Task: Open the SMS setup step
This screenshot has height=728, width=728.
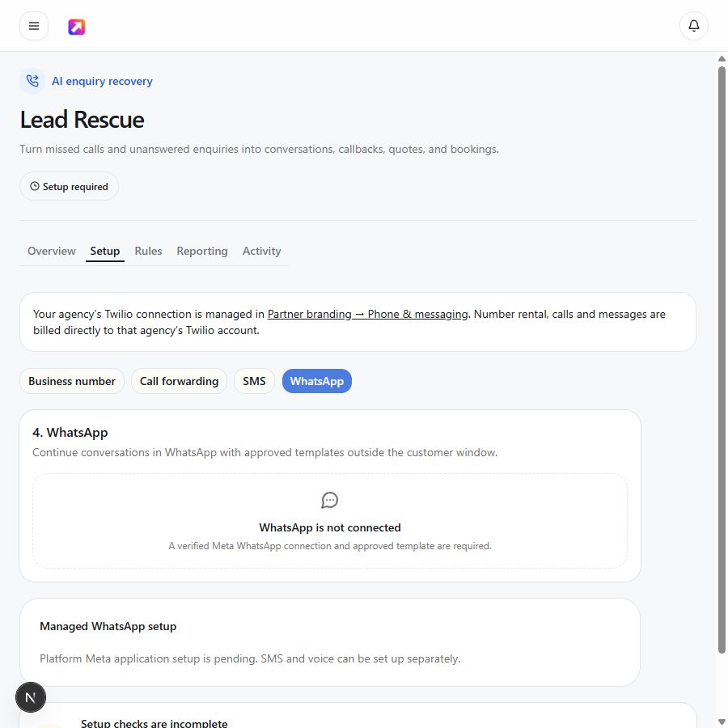Action: point(255,381)
